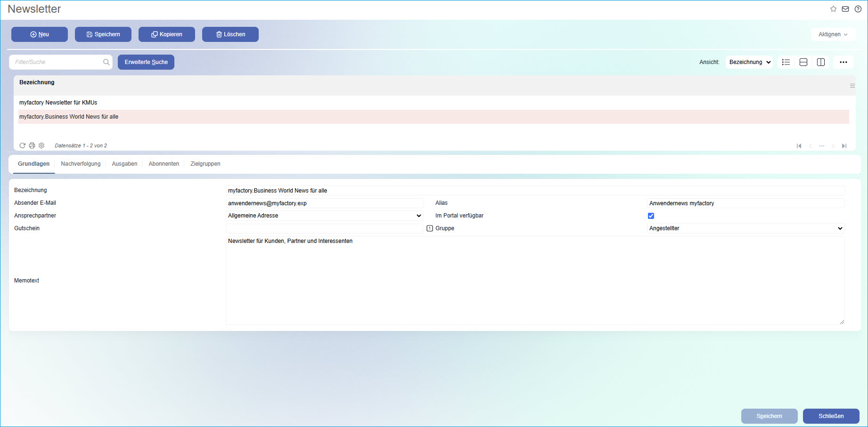The width and height of the screenshot is (868, 427).
Task: Expand the Aktionen menu
Action: [833, 34]
